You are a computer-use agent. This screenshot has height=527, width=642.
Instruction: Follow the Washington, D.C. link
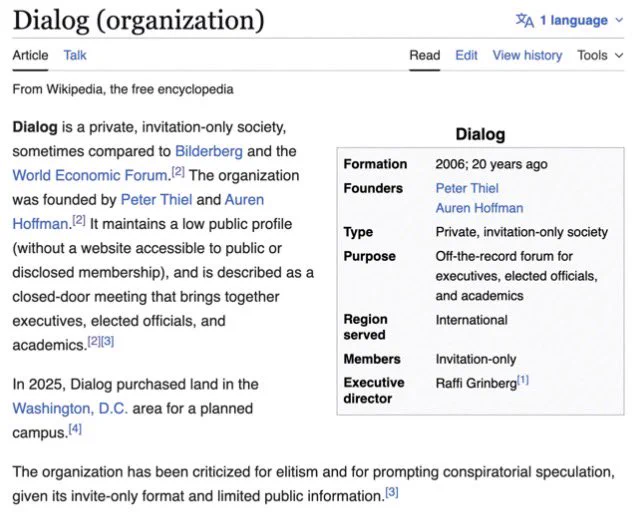tap(70, 409)
